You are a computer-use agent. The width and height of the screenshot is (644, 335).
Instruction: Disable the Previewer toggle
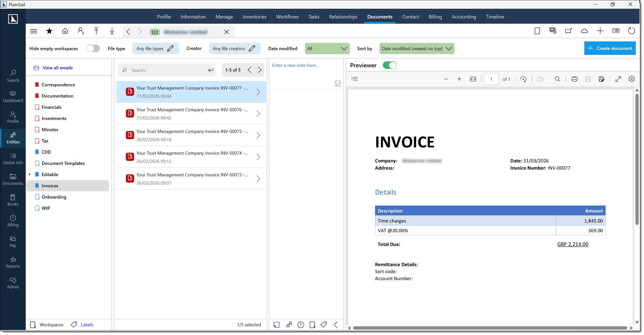pos(390,65)
